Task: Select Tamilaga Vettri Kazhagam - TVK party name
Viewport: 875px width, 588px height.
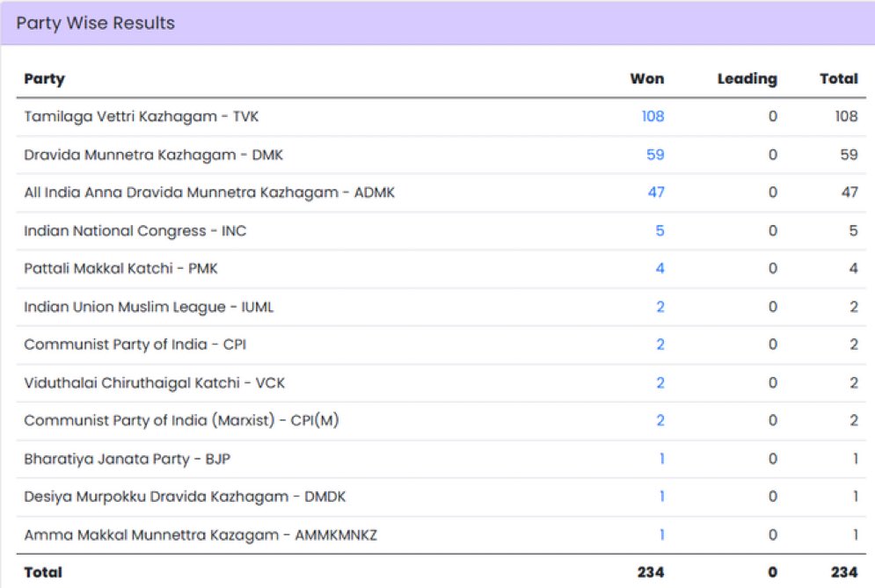Action: [142, 117]
